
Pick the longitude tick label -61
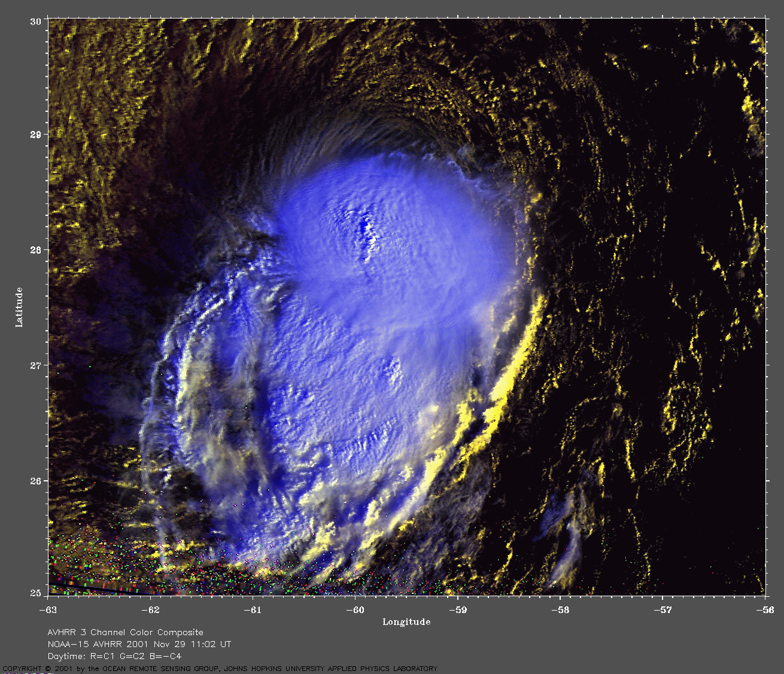click(253, 610)
